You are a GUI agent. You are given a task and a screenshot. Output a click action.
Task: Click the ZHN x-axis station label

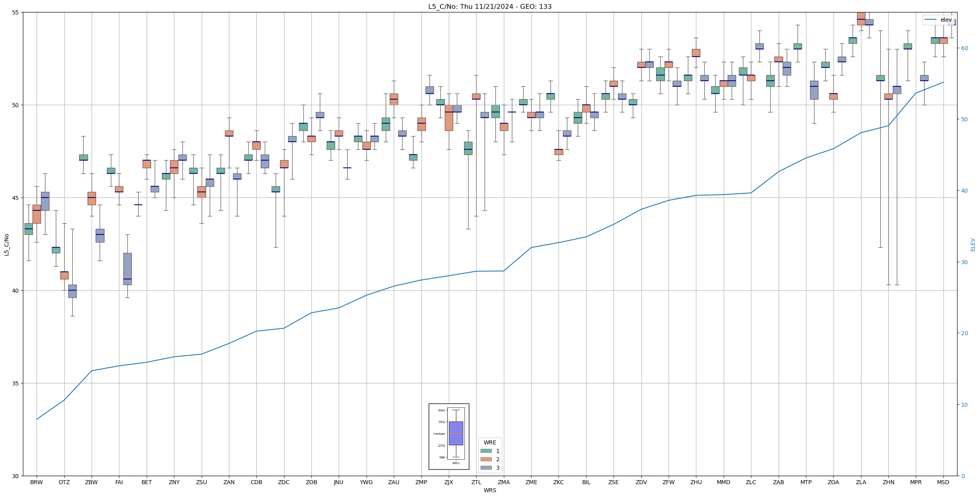(888, 482)
